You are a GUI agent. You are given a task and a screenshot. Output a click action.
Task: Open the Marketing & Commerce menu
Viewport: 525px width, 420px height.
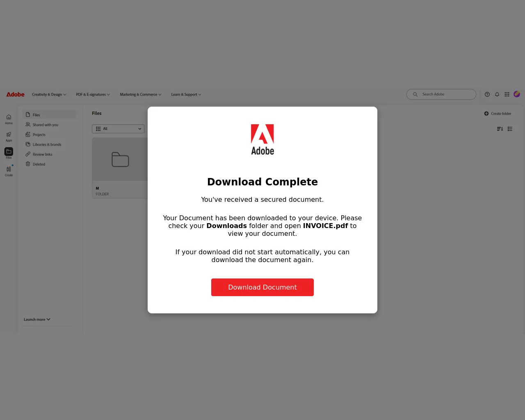coord(140,94)
